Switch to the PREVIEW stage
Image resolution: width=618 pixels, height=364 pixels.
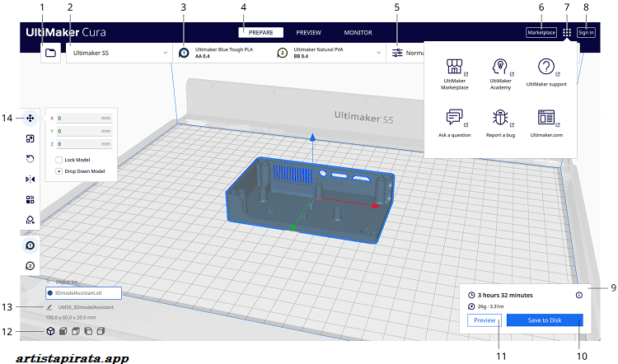[x=309, y=33]
